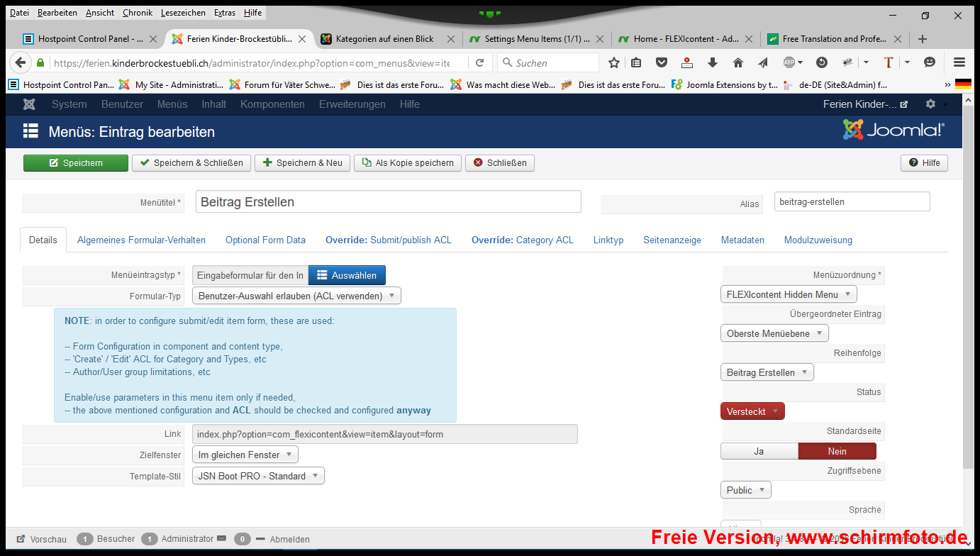Screen dimensions: 980x556
Task: Click into the Menütitel text field
Action: [389, 202]
